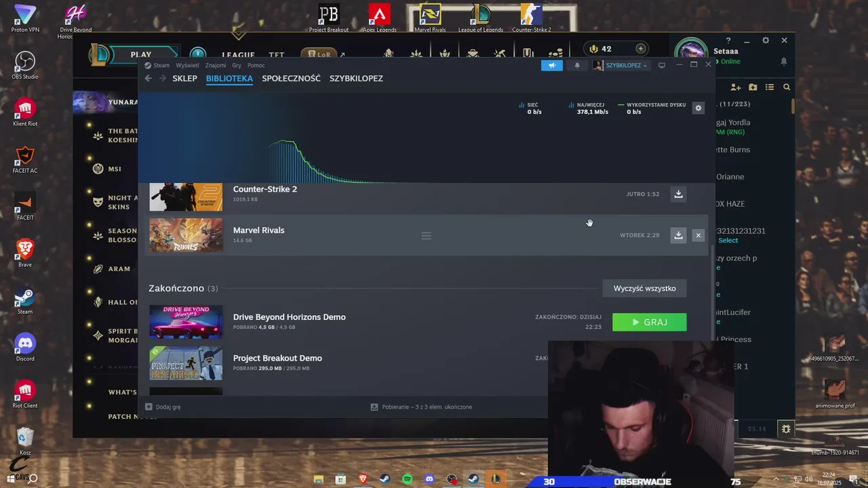Viewport: 868px width, 488px height.
Task: Open Steam notifications bell
Action: pyautogui.click(x=577, y=65)
